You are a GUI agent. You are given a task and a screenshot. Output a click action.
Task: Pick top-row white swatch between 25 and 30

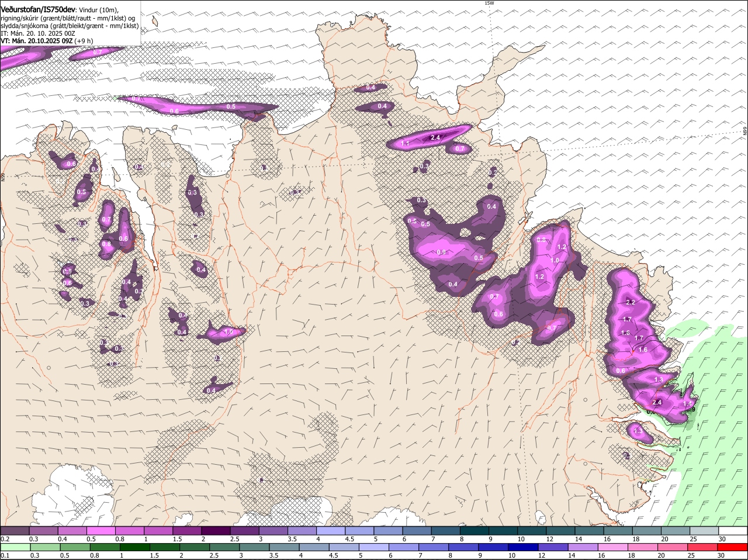704,531
